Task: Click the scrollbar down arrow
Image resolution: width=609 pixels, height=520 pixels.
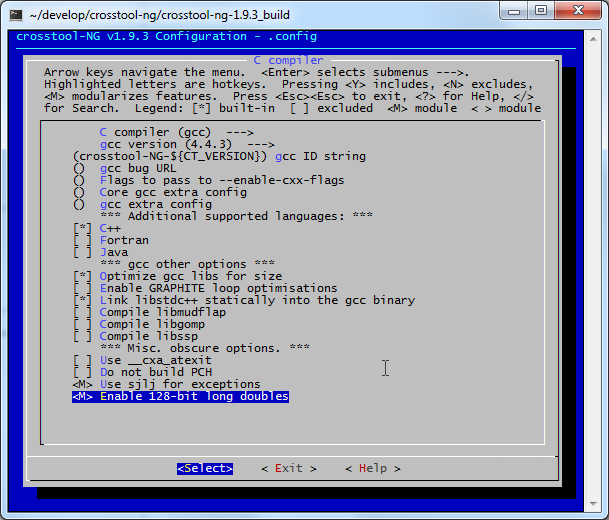Action: (x=593, y=504)
